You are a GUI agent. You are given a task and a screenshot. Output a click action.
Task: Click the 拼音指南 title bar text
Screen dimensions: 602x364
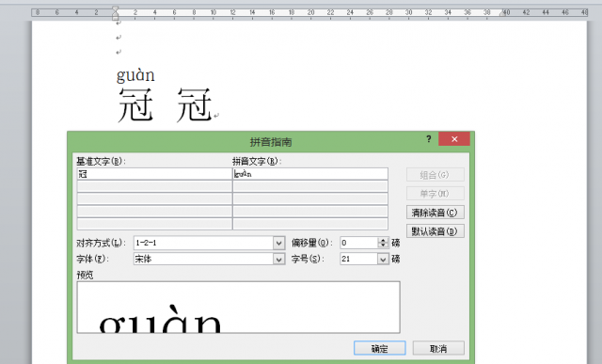click(271, 142)
